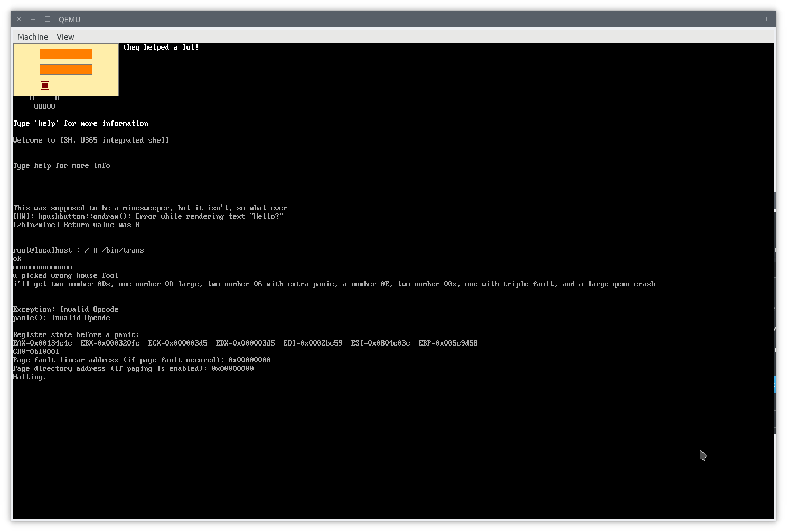
Task: Click the '[HW]: hpushbutton::ondraw()' error line
Action: (148, 216)
